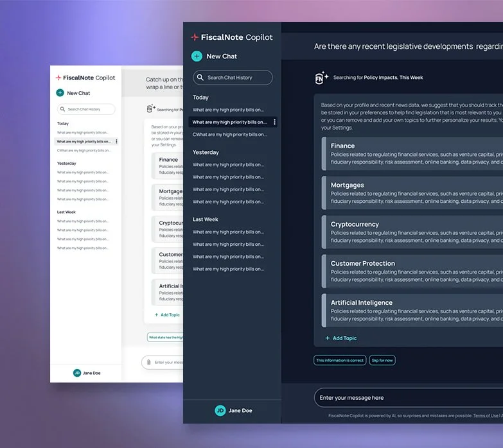
Task: Select Customer Protection topic card in dark window
Action: [412, 271]
